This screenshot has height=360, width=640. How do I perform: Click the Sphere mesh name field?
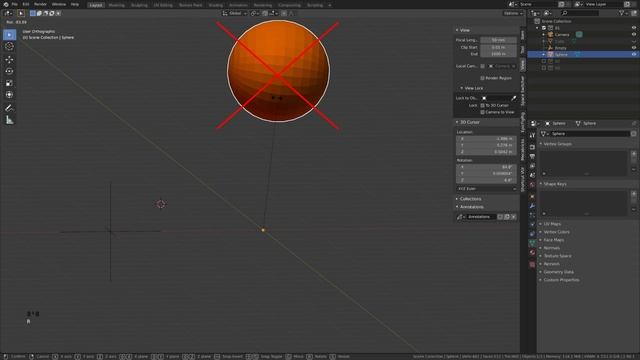[x=589, y=134]
